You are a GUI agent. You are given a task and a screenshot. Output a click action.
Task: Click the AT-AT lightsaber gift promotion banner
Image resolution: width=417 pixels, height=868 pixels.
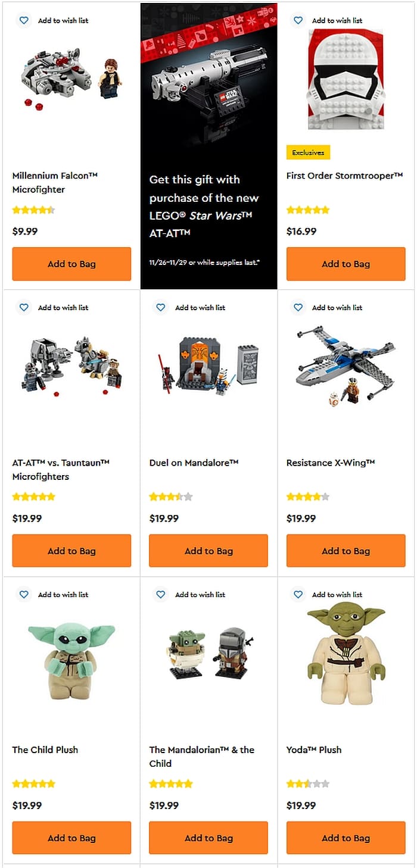point(209,146)
